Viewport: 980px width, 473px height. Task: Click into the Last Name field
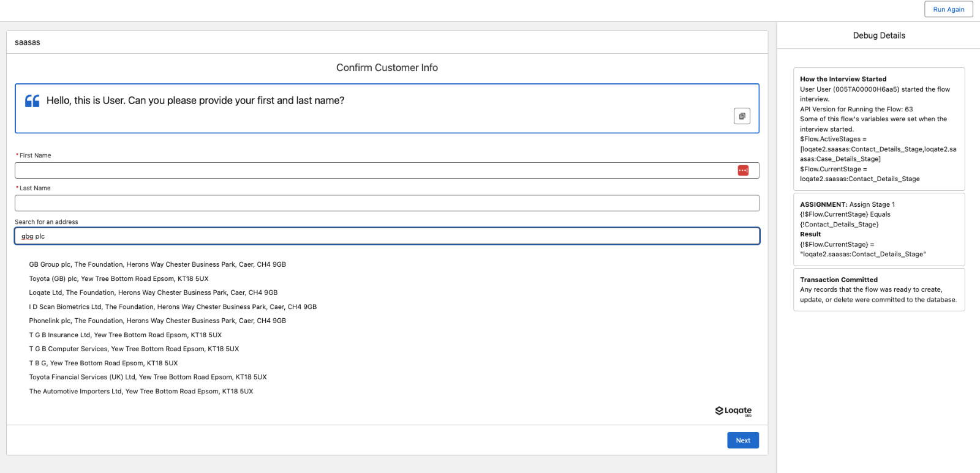(x=386, y=203)
